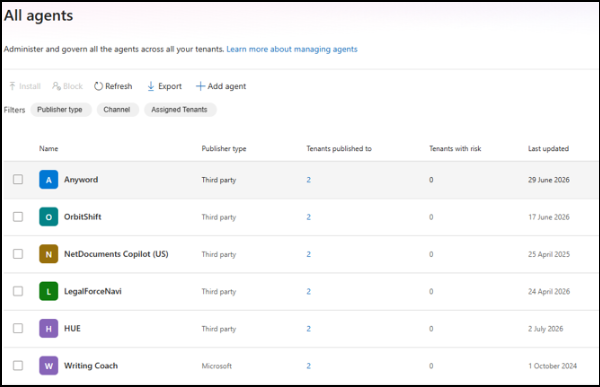600x387 pixels.
Task: Select the NetDocuments Copilot (US) checkbox
Action: tap(18, 254)
